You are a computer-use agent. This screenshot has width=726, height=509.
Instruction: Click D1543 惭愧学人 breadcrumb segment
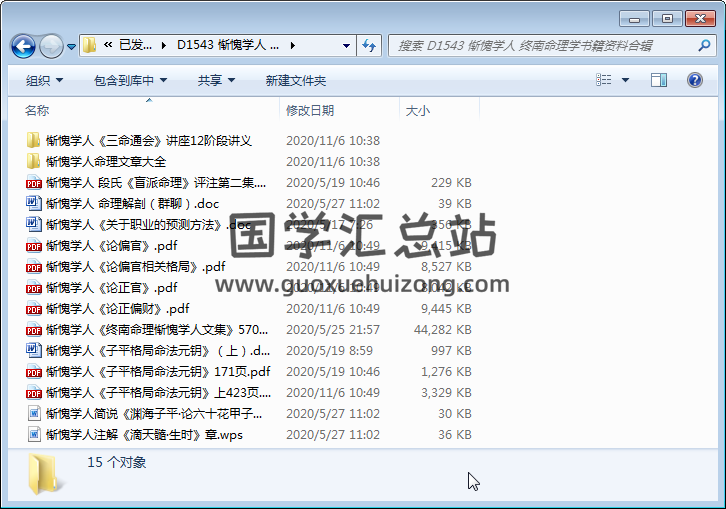click(228, 45)
